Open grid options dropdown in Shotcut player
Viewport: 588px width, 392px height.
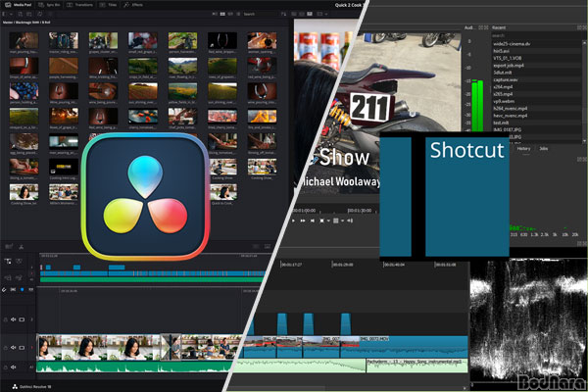342,220
